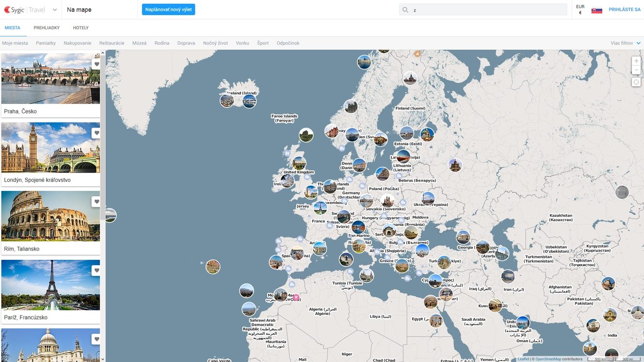
Task: Open the Paríž Eiffel Tower thumbnail
Action: 50,285
